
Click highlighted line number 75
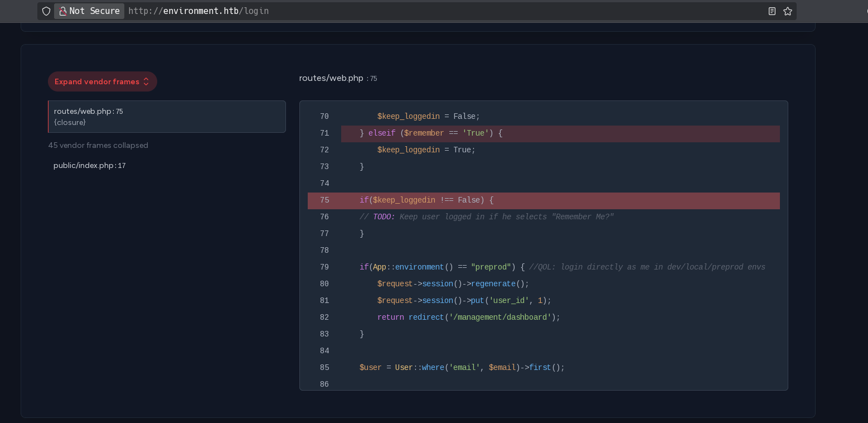[x=324, y=200]
